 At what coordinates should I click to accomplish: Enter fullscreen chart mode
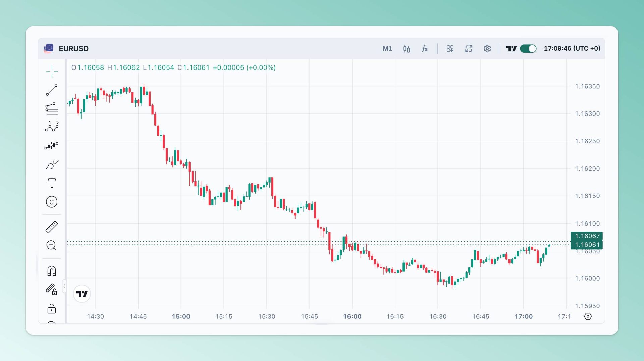click(469, 49)
